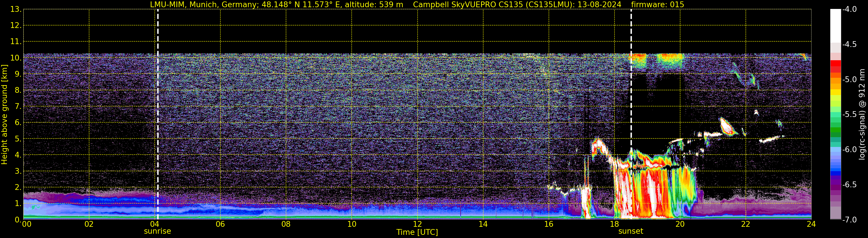This screenshot has height=238, width=868.
Task: Click the '12.' height axis tick label
Action: [16, 25]
